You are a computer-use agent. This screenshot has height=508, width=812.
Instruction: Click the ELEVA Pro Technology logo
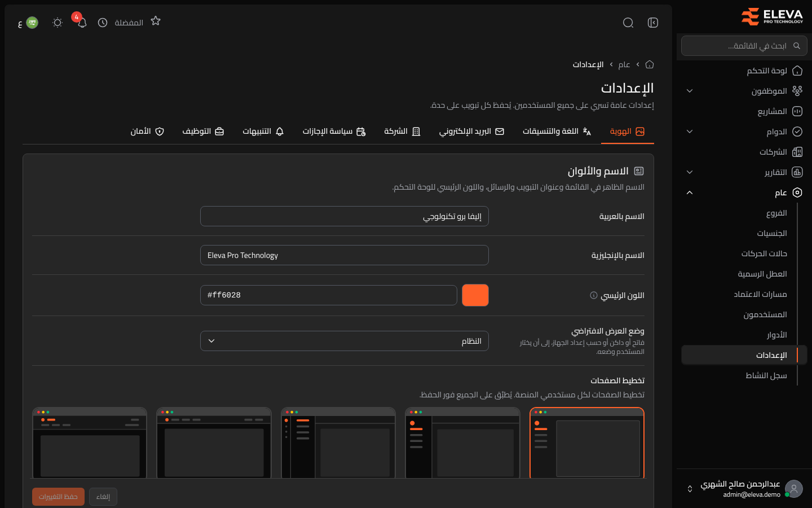pyautogui.click(x=772, y=16)
